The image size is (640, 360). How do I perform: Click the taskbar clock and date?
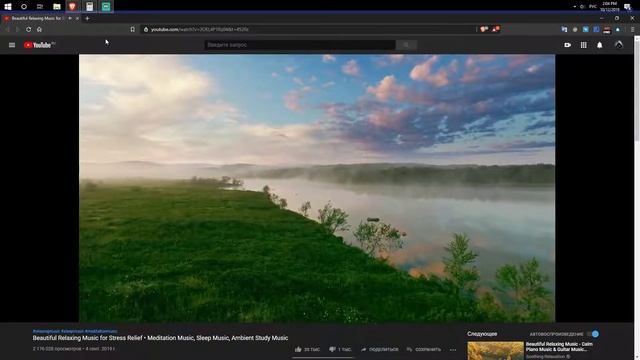point(610,7)
